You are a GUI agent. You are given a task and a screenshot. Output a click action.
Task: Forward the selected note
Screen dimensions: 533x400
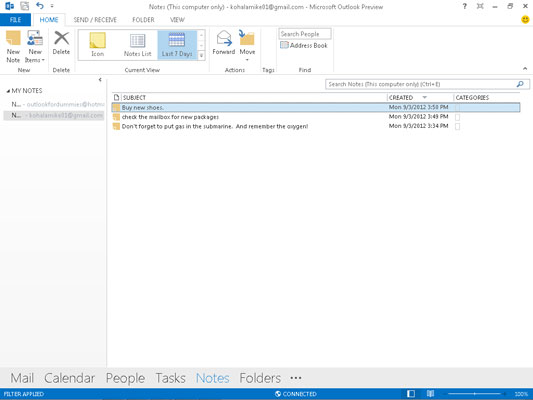point(224,43)
